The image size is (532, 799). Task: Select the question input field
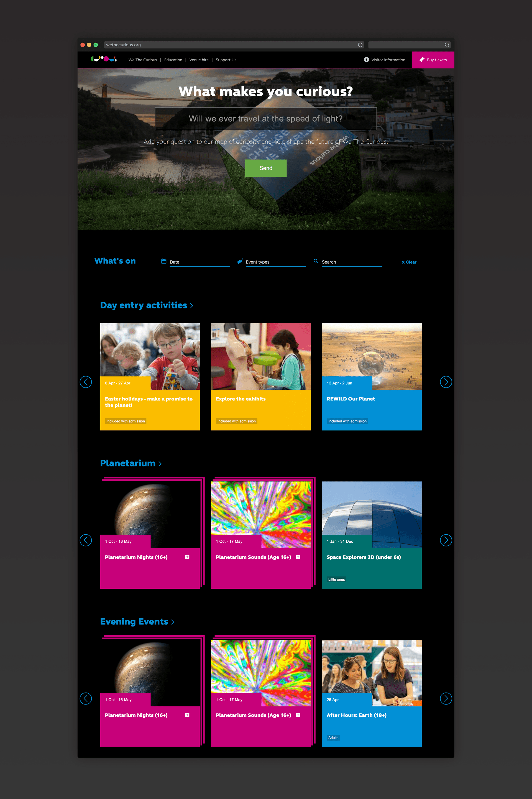(x=266, y=119)
